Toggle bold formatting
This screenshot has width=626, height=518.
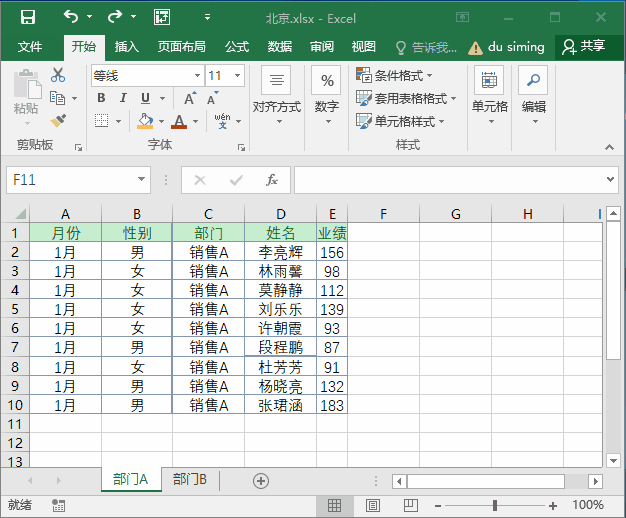click(101, 98)
